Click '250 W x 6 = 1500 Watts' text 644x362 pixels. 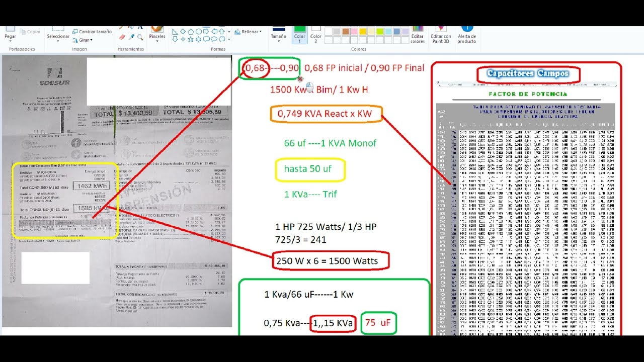point(327,261)
